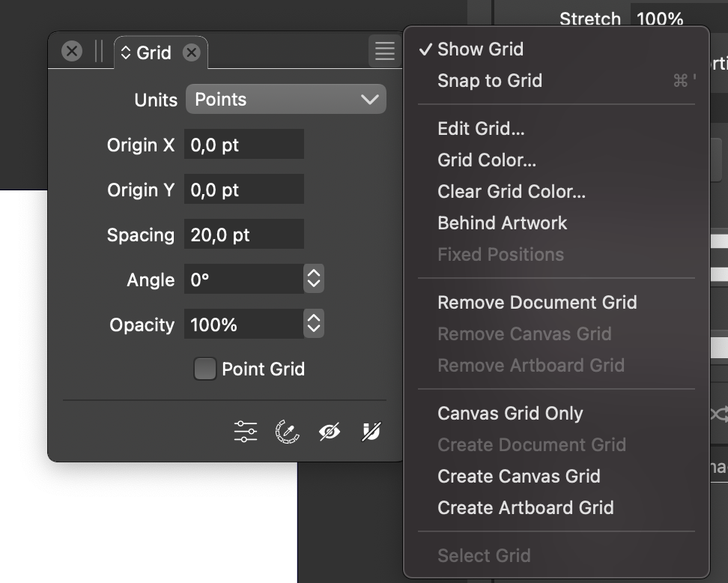Enable the Point Grid checkbox
This screenshot has width=728, height=583.
[204, 369]
